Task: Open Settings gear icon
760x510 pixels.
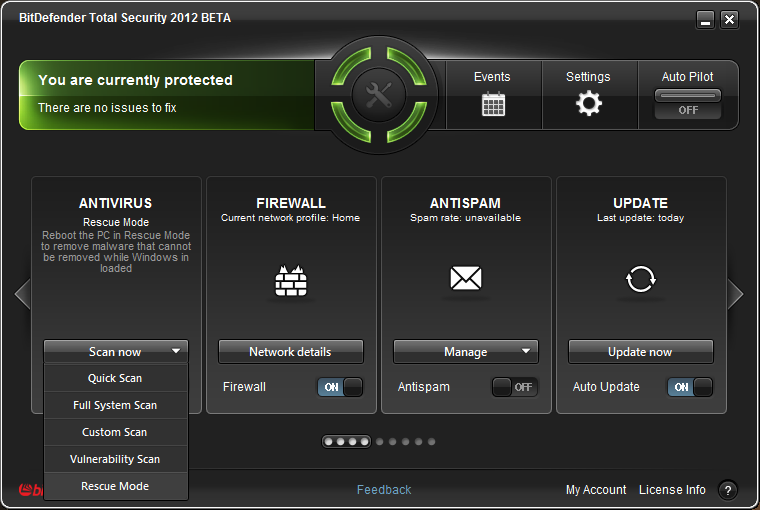Action: (x=588, y=104)
